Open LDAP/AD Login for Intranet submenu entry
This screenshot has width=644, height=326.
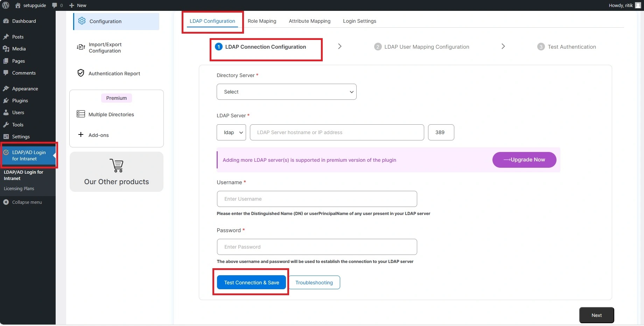point(23,175)
